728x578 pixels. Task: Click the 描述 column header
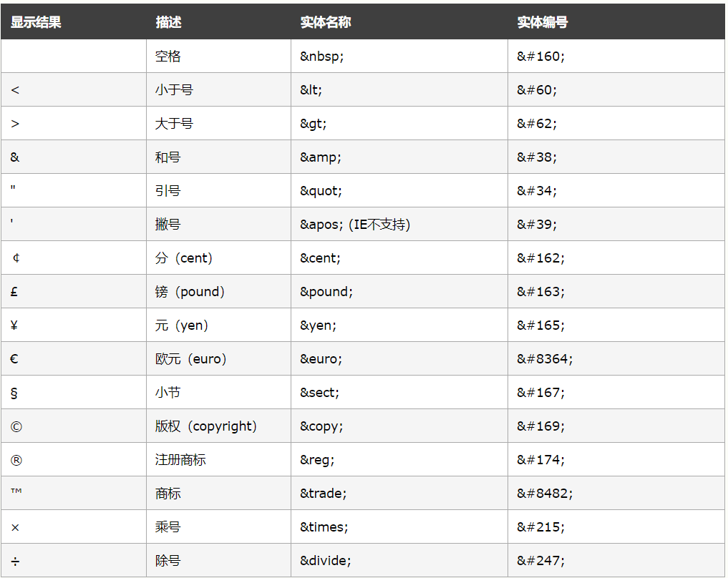[x=168, y=22]
